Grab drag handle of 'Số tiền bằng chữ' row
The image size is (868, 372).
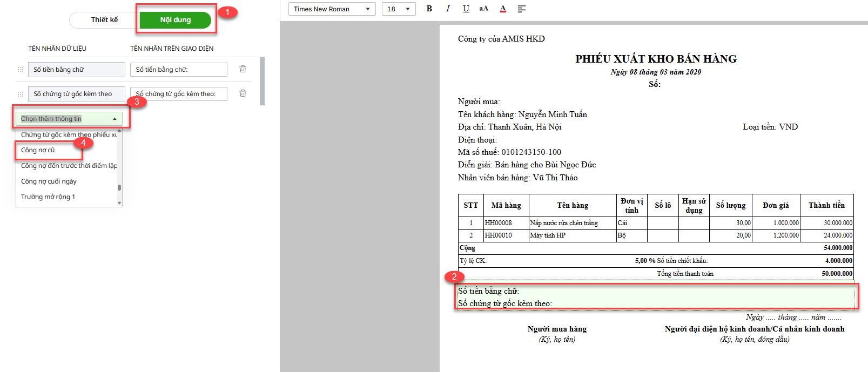pyautogui.click(x=21, y=70)
